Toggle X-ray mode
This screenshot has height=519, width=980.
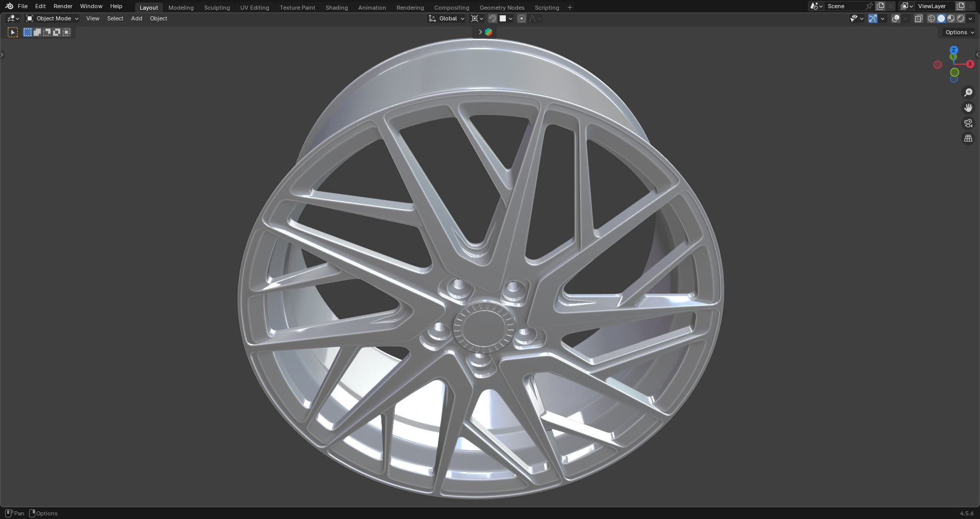click(x=918, y=18)
